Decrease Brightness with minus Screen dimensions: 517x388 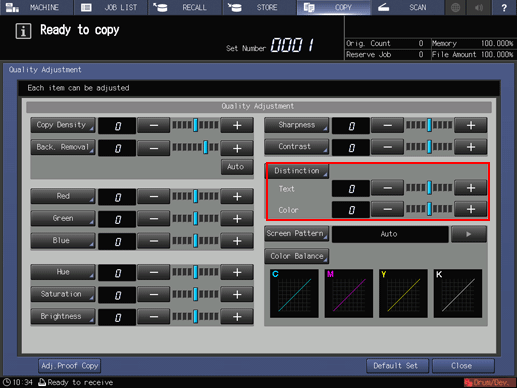(154, 317)
